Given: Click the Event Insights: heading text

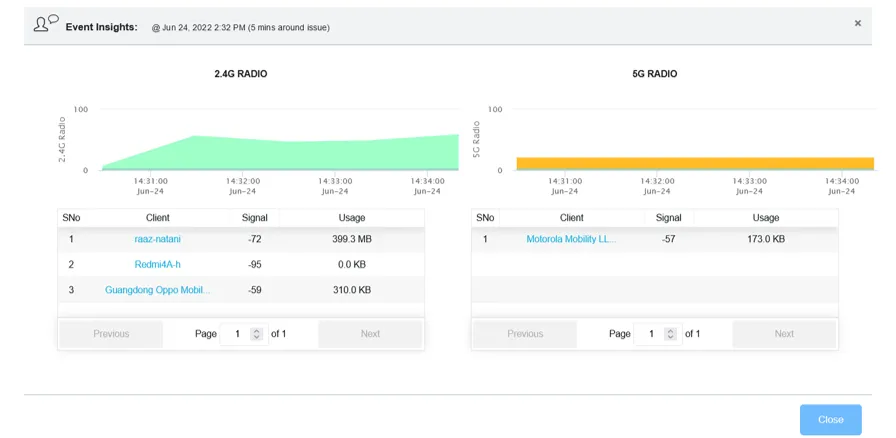Looking at the screenshot, I should click(x=102, y=27).
